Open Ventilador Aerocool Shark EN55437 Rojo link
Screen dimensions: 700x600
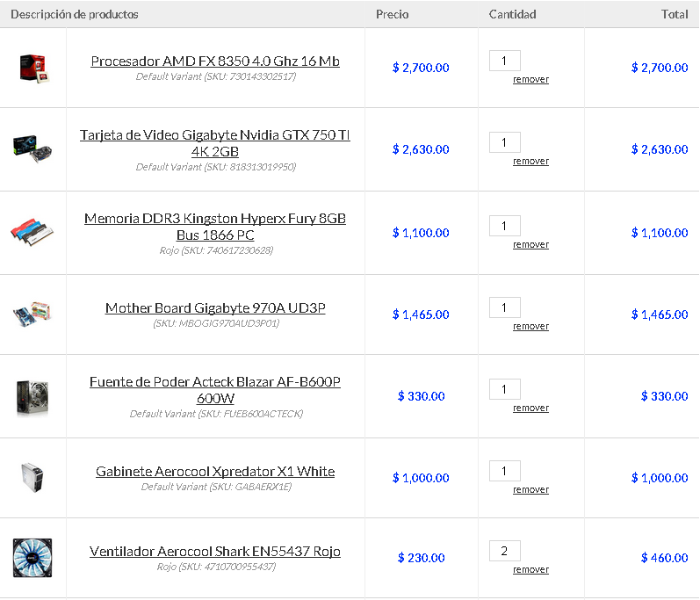(x=215, y=552)
